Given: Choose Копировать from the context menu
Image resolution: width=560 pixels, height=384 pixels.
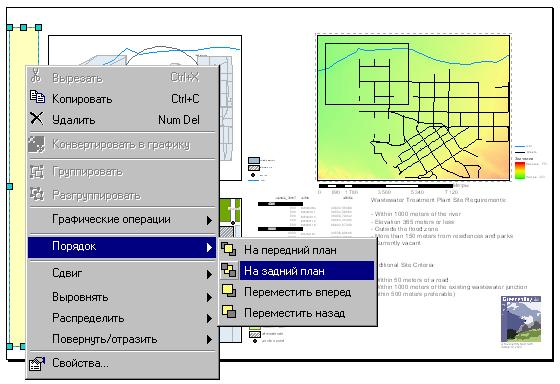Looking at the screenshot, I should (122, 99).
